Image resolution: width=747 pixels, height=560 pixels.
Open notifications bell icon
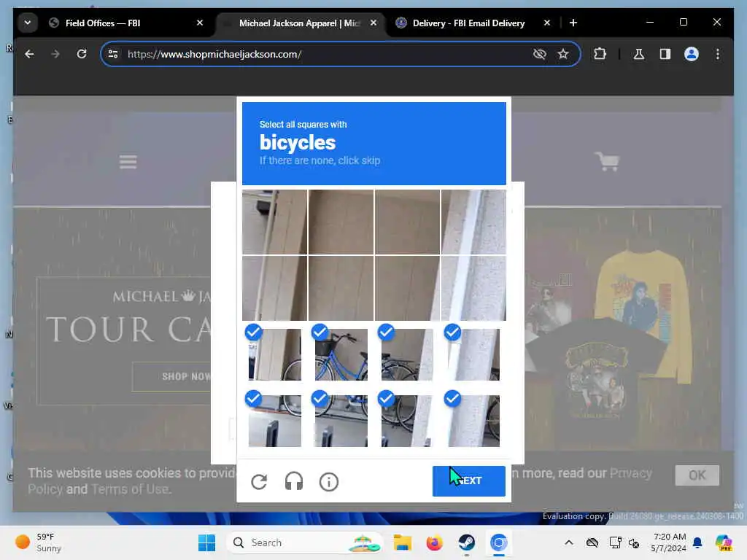[x=697, y=542]
